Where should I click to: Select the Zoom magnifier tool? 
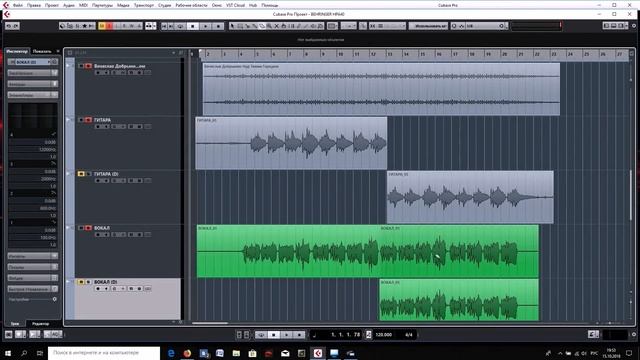click(269, 26)
